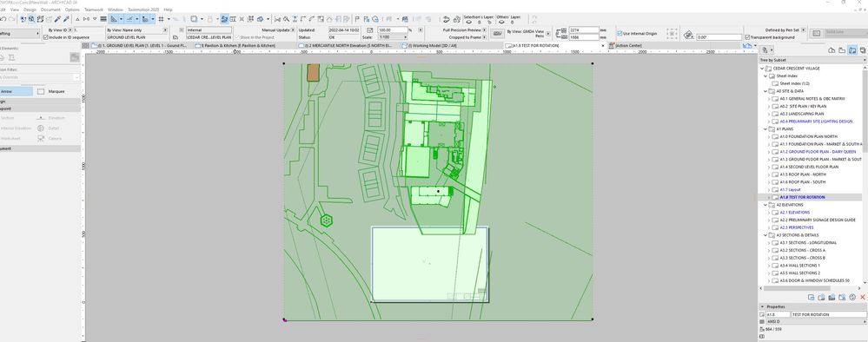Select A0.3 LANDSCAPING PLAN layout
The image size is (868, 342).
[802, 114]
